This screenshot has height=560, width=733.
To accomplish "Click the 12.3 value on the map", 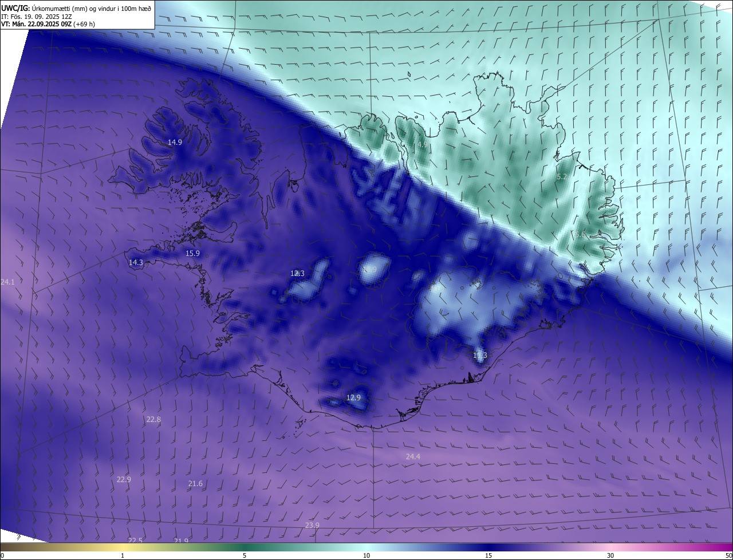I will 297,273.
